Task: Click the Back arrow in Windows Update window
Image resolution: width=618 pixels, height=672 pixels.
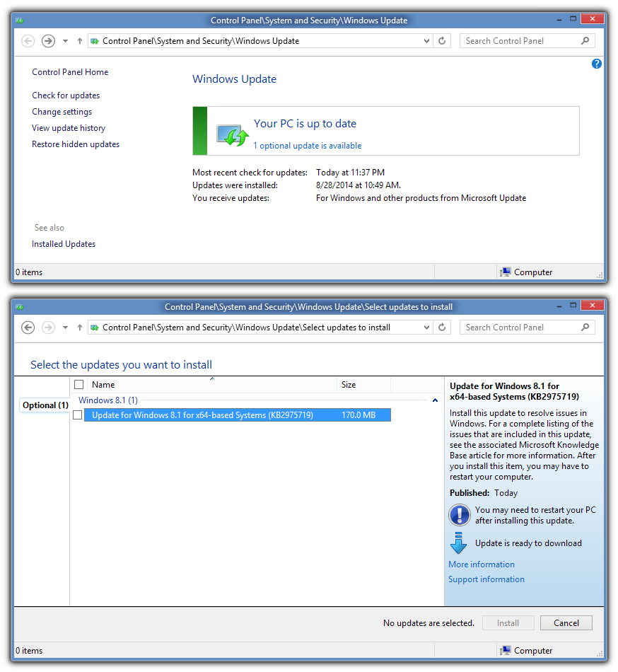Action: click(x=28, y=41)
